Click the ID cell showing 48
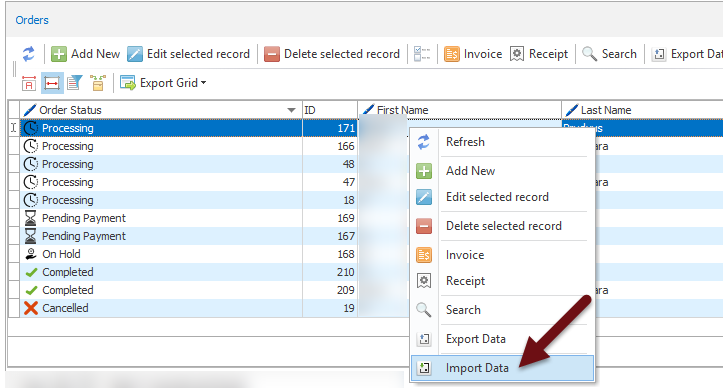The image size is (723, 388). pyautogui.click(x=330, y=164)
